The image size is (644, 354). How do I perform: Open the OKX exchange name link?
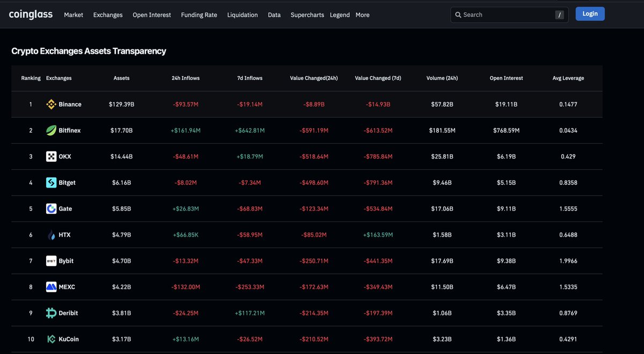click(65, 157)
